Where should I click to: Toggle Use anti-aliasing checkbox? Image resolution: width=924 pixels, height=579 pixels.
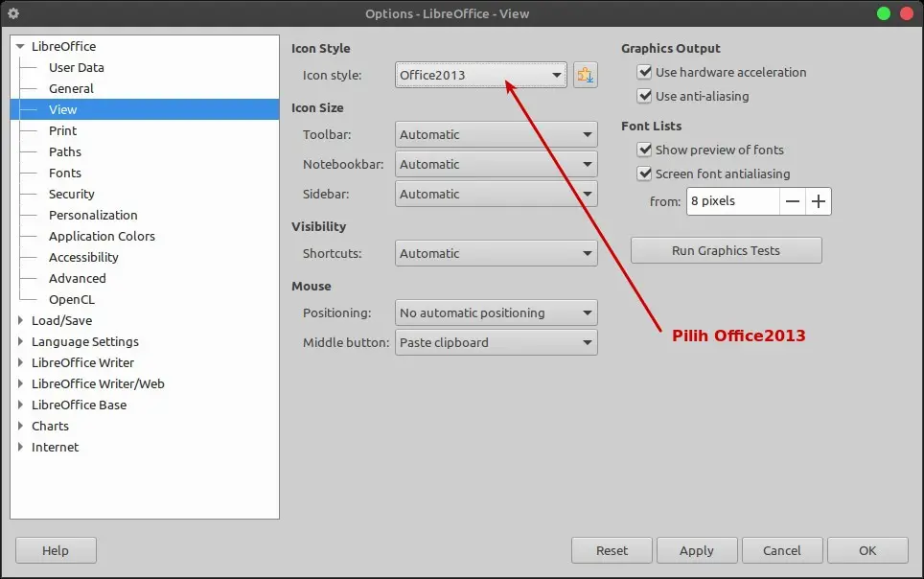[645, 97]
